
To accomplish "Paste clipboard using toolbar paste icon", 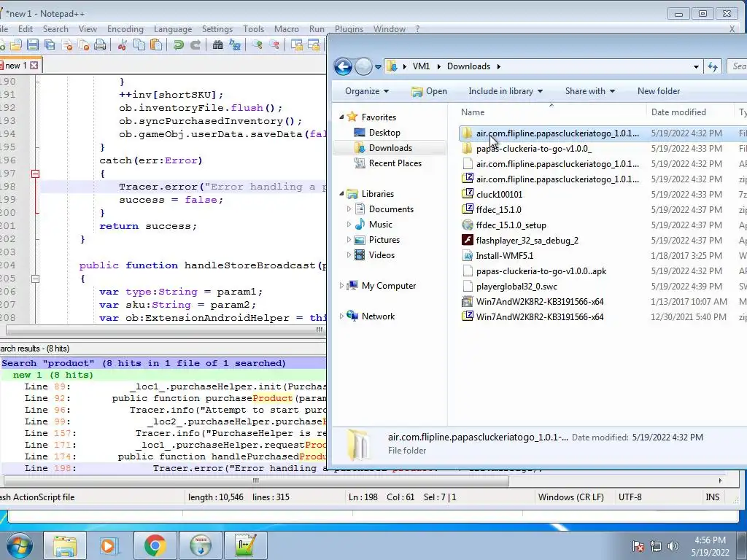I will (x=156, y=45).
